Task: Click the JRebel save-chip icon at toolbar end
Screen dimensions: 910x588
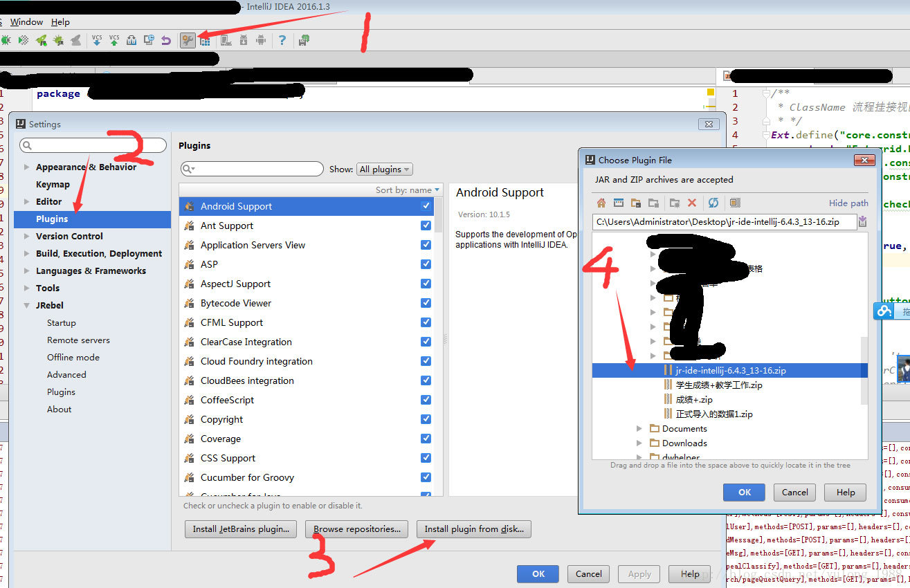Action: coord(304,41)
